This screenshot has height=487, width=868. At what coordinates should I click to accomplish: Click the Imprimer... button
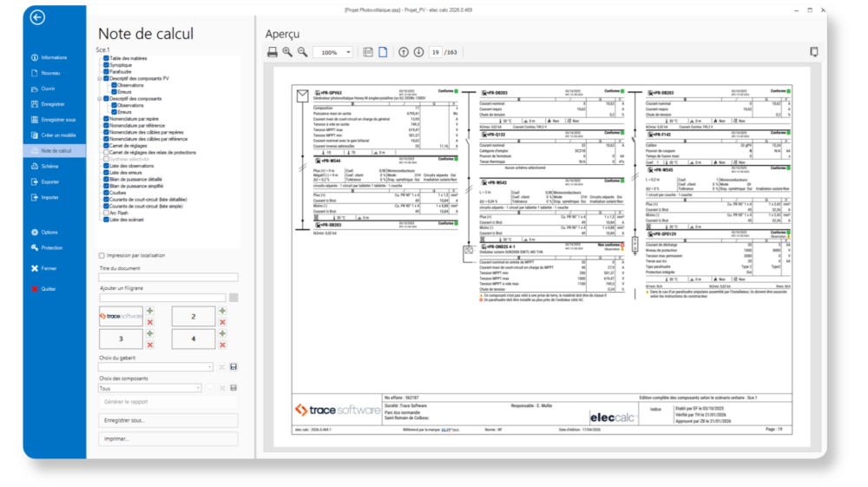(168, 439)
